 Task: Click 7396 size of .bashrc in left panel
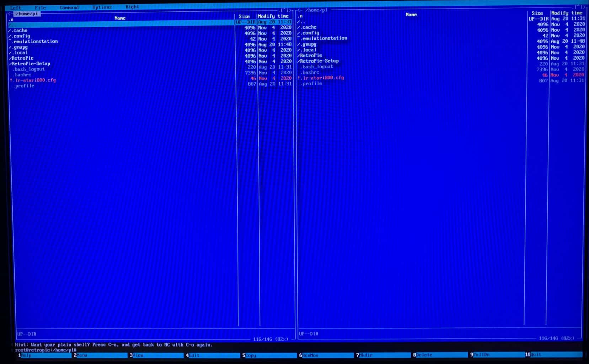250,73
